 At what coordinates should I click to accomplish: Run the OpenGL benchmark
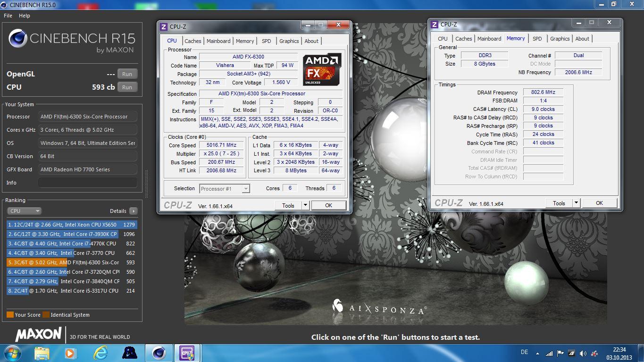click(127, 74)
